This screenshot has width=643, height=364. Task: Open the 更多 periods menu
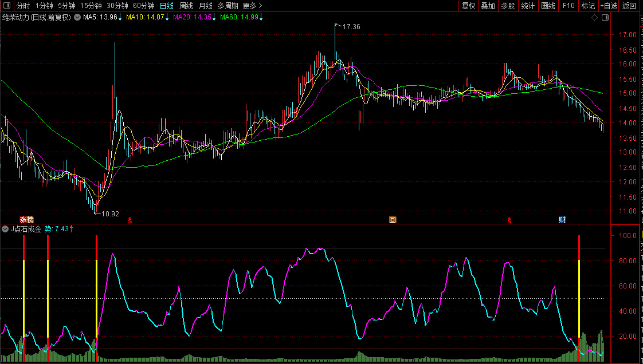pos(252,6)
